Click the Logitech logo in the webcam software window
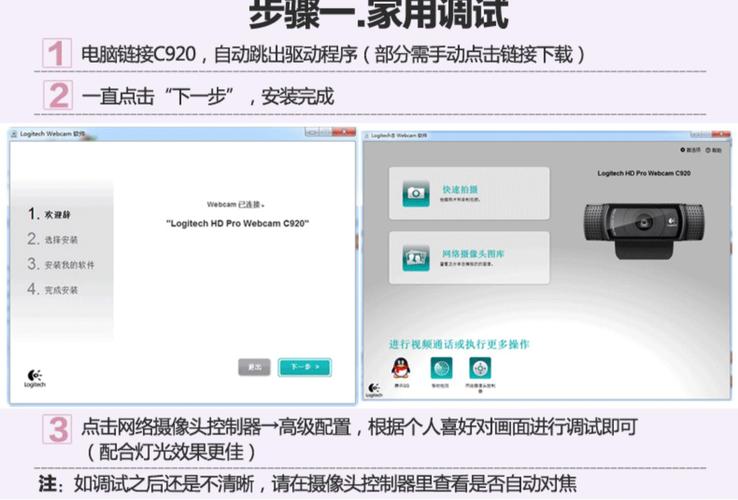 pos(374,390)
